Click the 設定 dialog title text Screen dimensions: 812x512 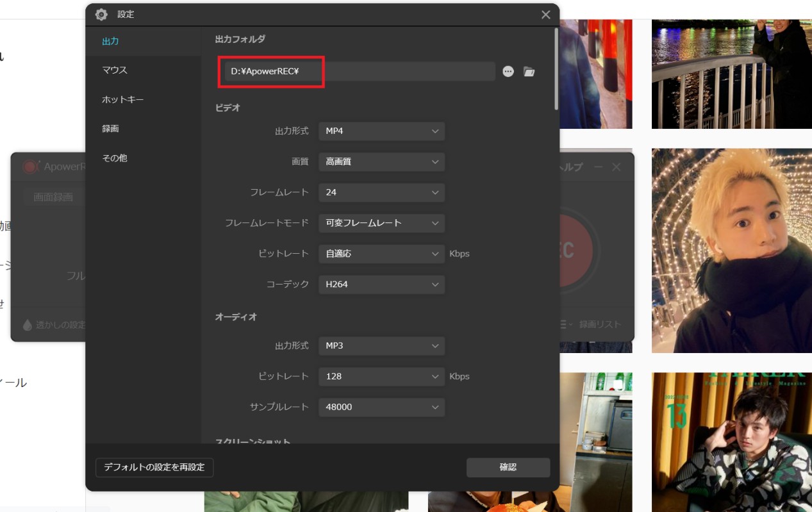(126, 15)
